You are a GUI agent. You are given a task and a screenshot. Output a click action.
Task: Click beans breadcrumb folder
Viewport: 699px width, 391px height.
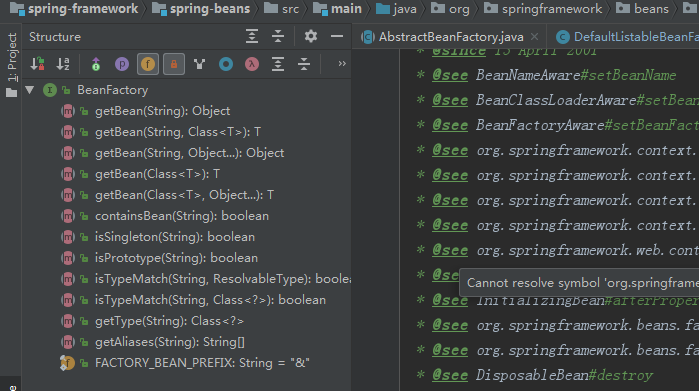[651, 8]
